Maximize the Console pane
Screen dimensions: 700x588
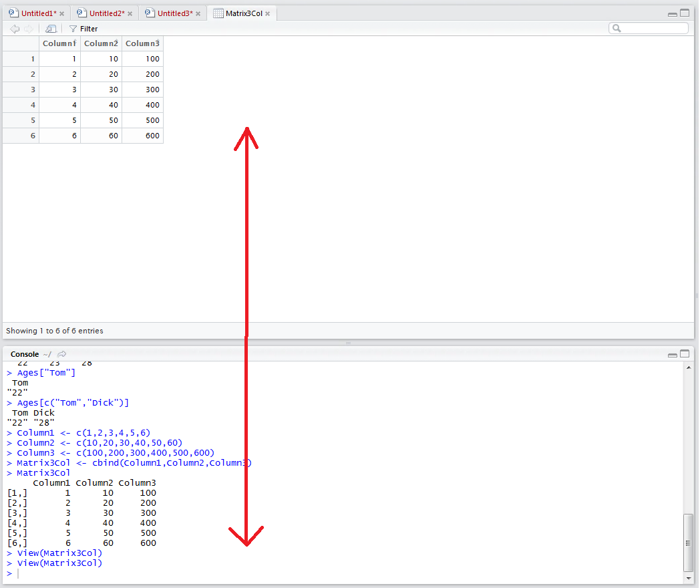[685, 354]
